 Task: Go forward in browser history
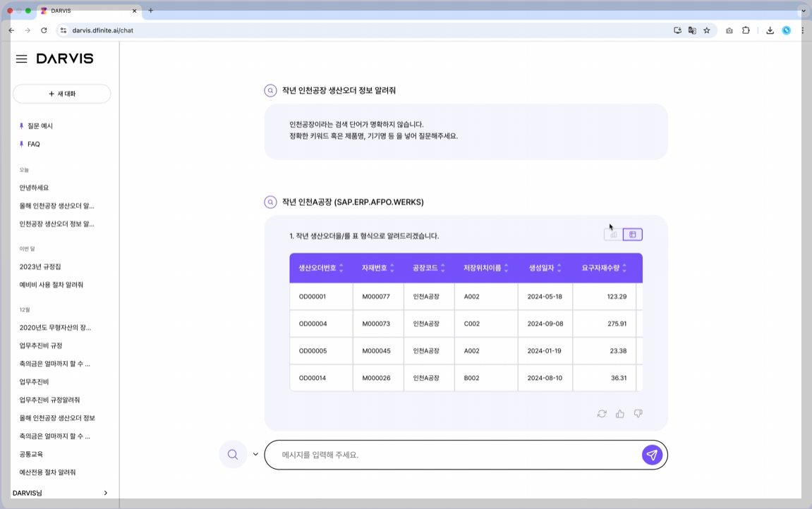(28, 30)
